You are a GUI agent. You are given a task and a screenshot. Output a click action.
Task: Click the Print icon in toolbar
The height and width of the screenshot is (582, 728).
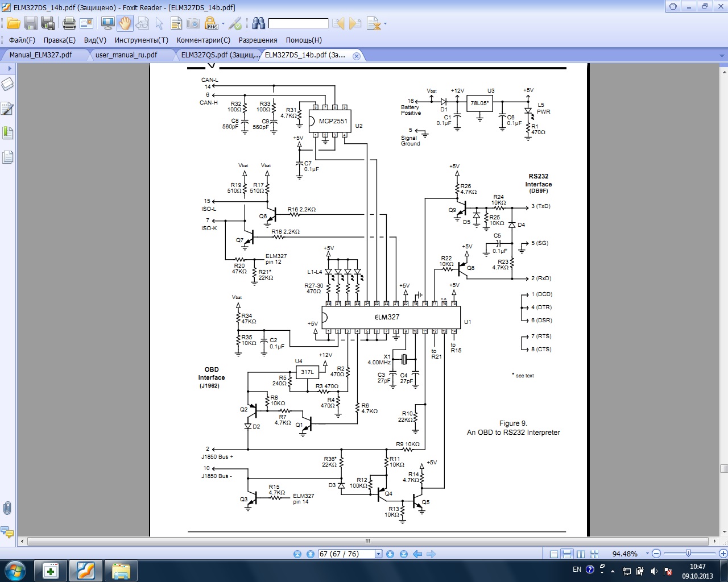click(69, 23)
